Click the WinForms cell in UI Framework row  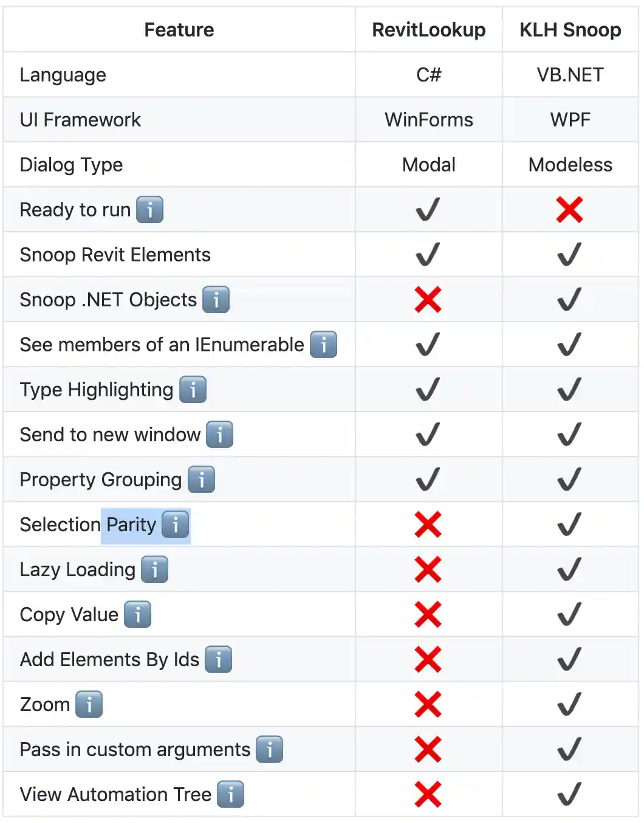[428, 120]
